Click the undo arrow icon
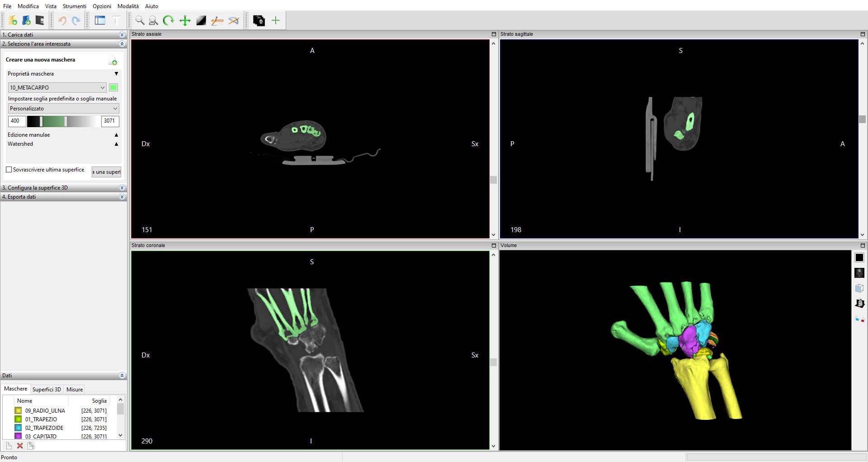Screen dimensions: 868x462 point(62,20)
